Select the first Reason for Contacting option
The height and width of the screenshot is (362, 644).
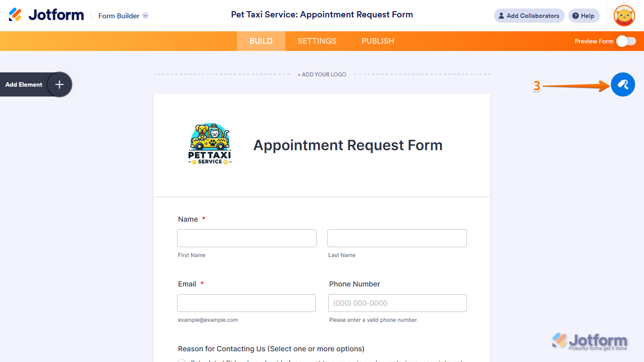(182, 361)
